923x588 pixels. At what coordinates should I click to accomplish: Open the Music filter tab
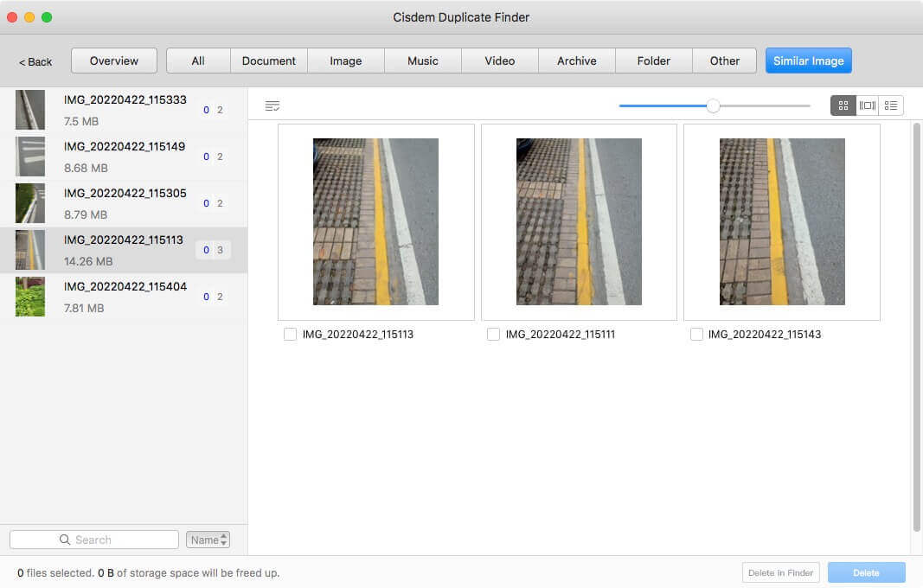pos(422,61)
